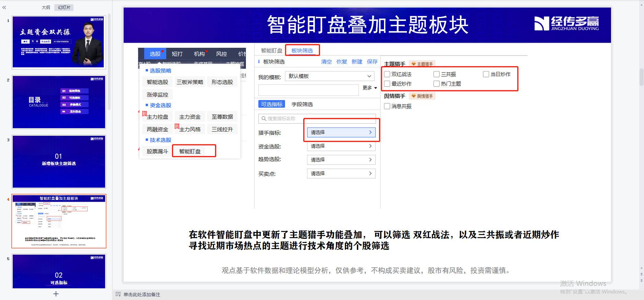This screenshot has height=300, width=644.
Task: Click the 保存 link
Action: [x=372, y=62]
